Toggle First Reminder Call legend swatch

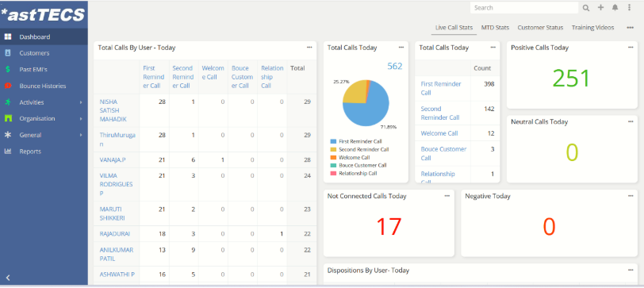click(333, 141)
